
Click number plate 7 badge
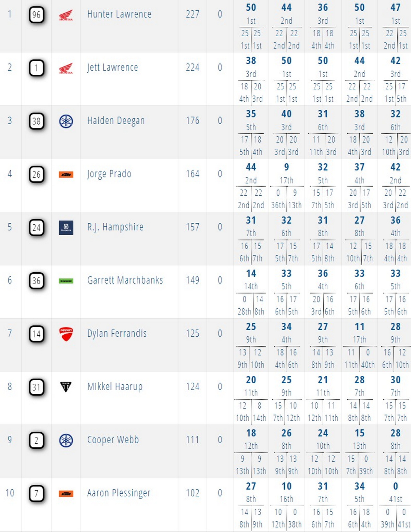point(36,494)
